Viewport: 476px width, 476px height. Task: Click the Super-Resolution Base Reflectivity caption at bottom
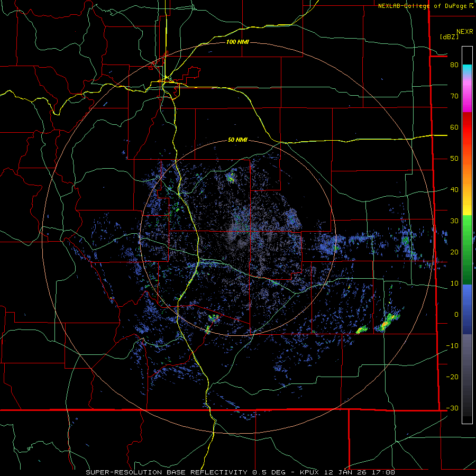pos(240,472)
